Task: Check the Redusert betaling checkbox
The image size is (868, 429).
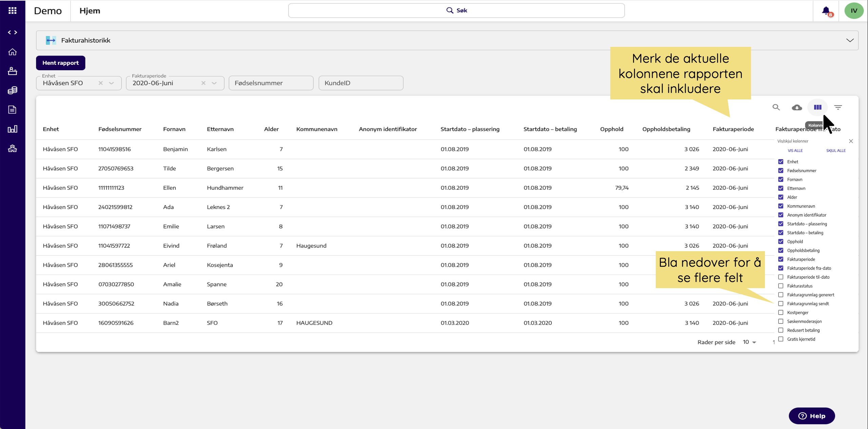Action: coord(781,330)
